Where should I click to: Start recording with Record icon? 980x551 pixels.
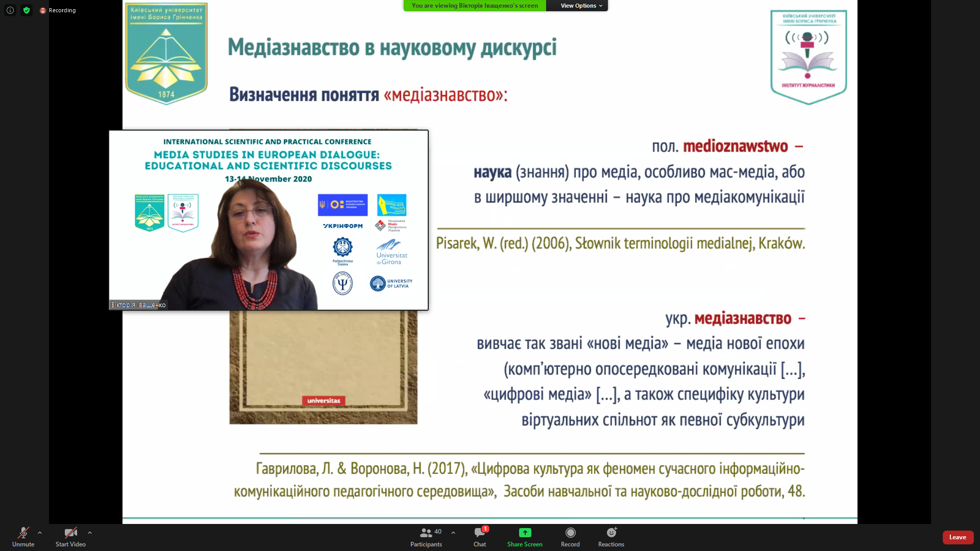coord(570,533)
